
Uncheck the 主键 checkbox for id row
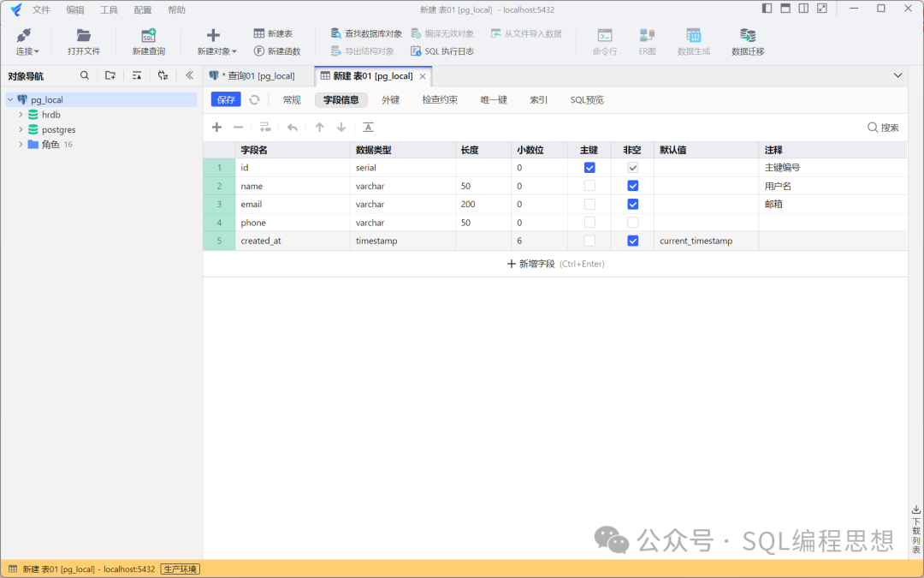[589, 167]
